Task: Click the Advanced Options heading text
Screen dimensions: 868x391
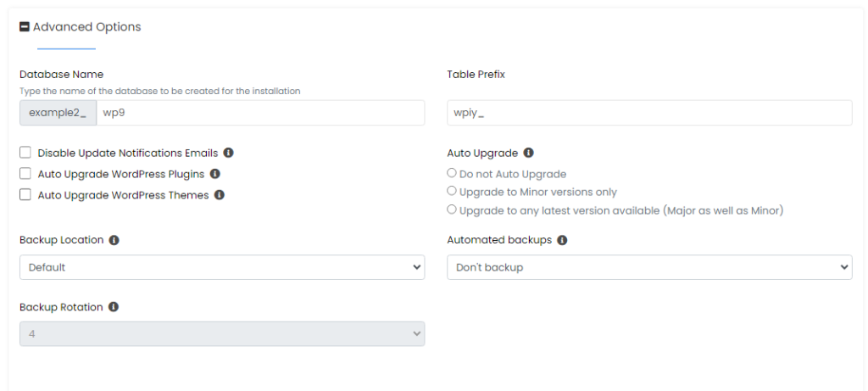Action: point(86,27)
